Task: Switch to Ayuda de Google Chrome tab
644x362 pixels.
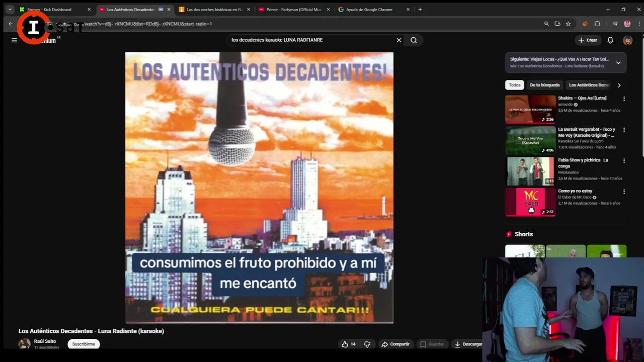Action: [371, 10]
